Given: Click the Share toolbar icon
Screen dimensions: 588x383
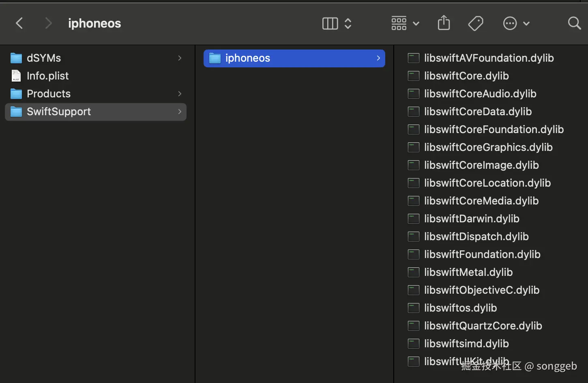Looking at the screenshot, I should [x=444, y=23].
